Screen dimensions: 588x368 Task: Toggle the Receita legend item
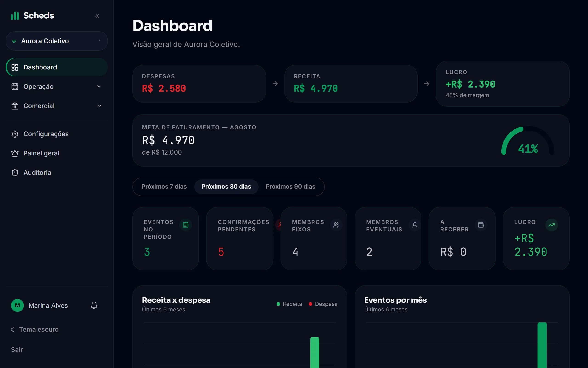[289, 304]
